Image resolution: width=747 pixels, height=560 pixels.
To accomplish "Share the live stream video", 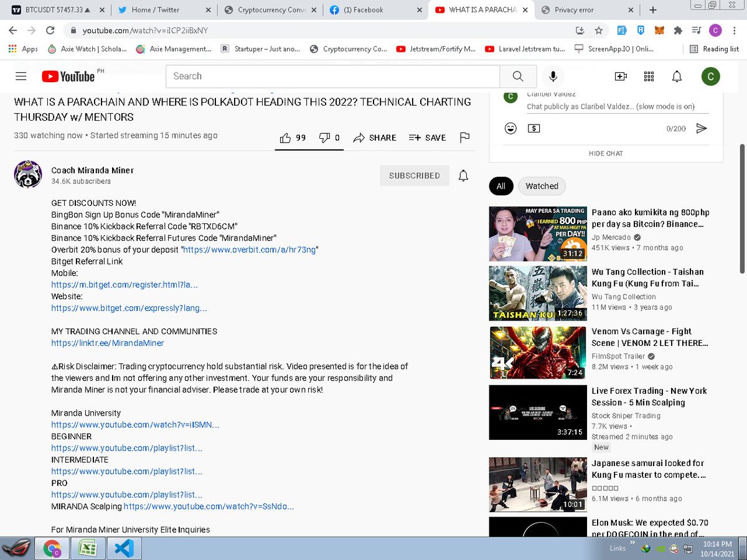I will 375,138.
